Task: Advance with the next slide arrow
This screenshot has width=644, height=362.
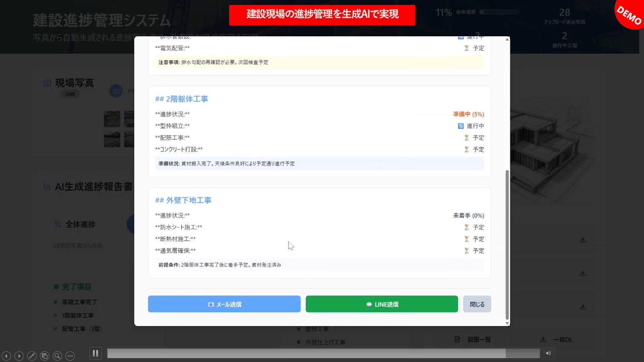Action: coord(19,356)
